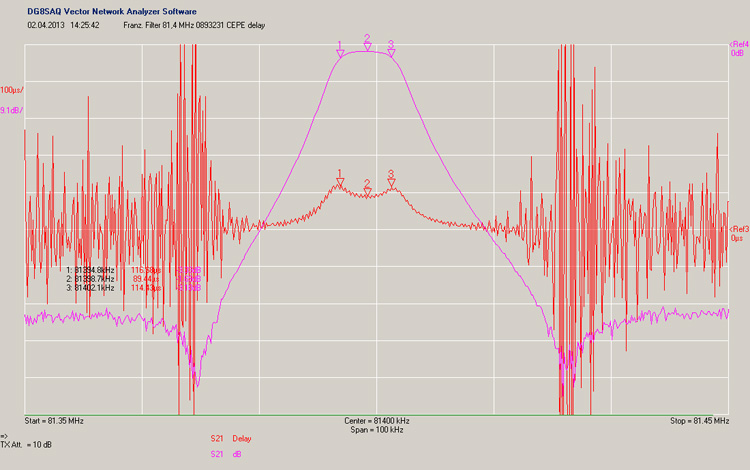Click the DG8SAQ Vector Network Analyzer Software title

pyautogui.click(x=112, y=11)
